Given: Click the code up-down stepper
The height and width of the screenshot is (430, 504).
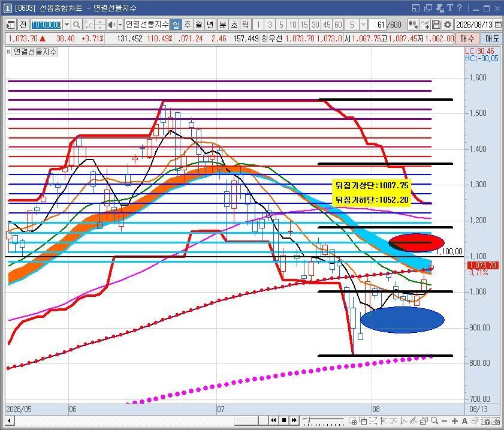Looking at the screenshot, I should click(100, 25).
